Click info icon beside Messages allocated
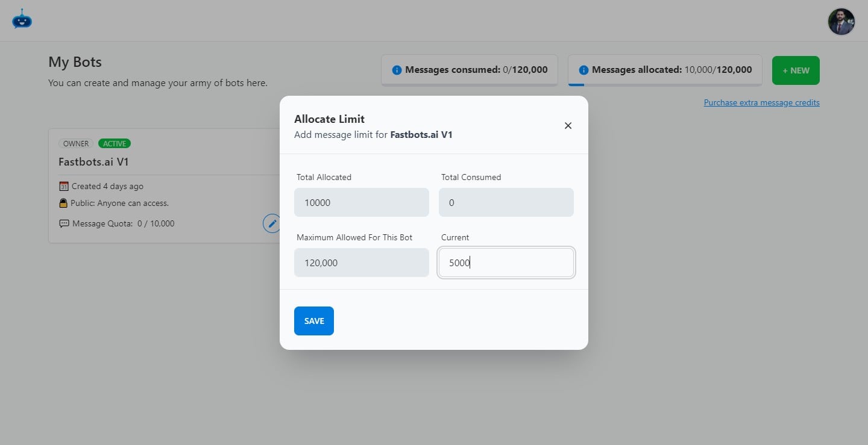 click(583, 70)
